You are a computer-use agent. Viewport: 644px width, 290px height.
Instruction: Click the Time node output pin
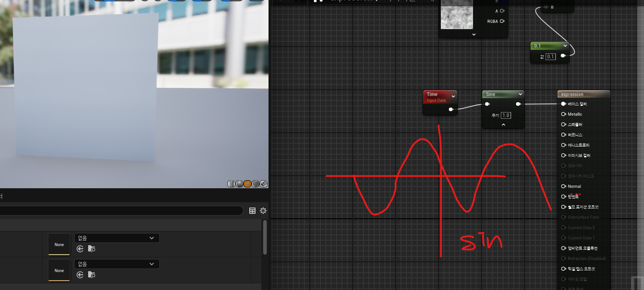(451, 109)
